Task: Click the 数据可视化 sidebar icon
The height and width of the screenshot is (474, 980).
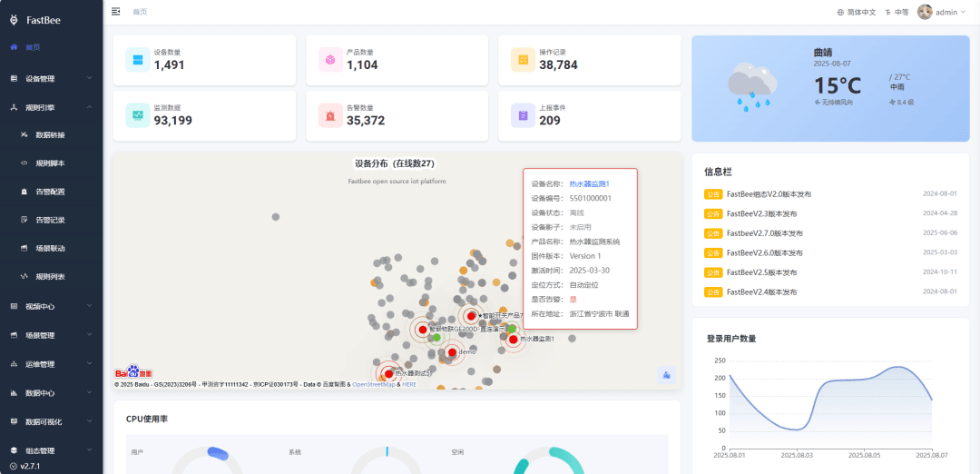Action: (14, 421)
